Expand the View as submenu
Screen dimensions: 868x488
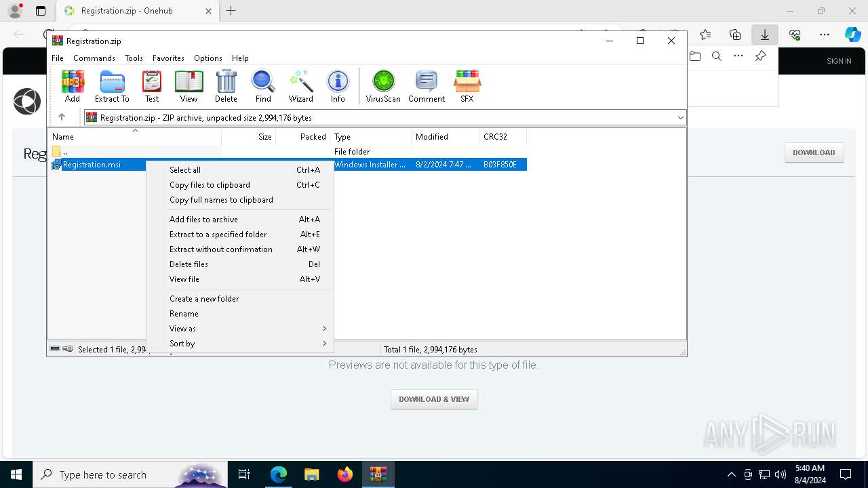click(248, 329)
